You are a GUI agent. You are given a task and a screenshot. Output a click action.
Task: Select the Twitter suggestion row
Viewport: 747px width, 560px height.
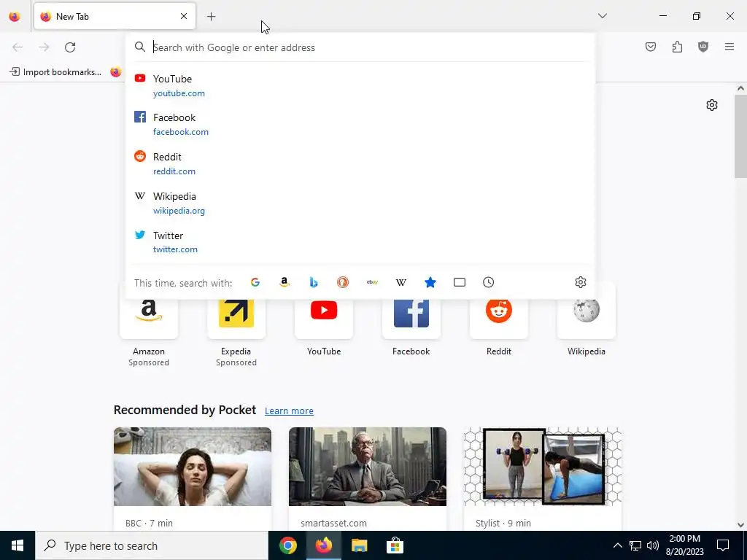coord(360,242)
